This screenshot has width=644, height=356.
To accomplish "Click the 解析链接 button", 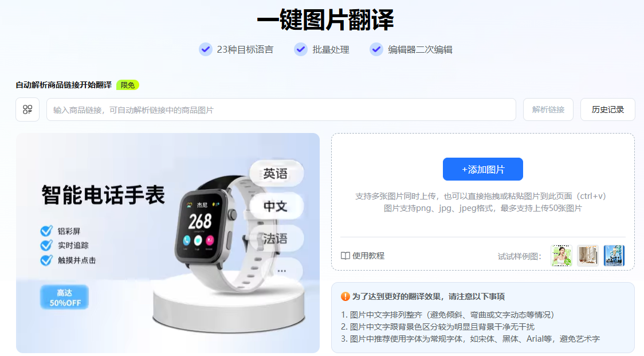I will coord(548,109).
